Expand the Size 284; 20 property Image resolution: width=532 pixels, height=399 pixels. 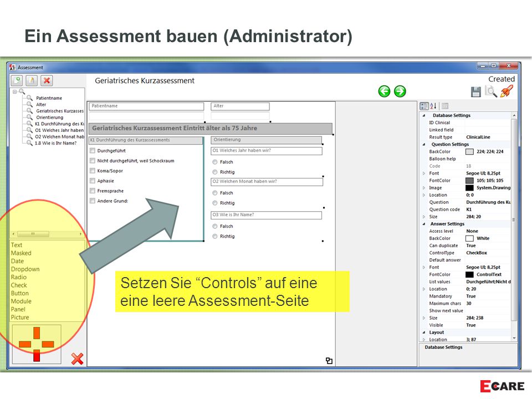[x=424, y=217]
